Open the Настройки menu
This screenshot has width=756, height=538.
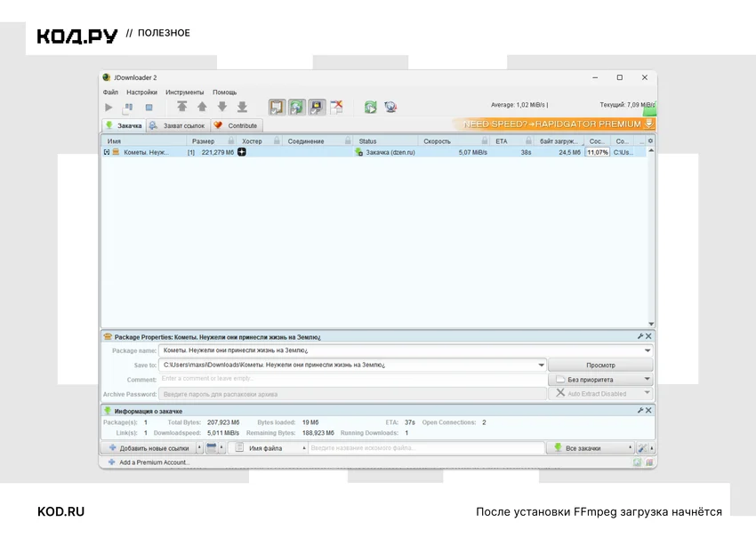point(141,92)
